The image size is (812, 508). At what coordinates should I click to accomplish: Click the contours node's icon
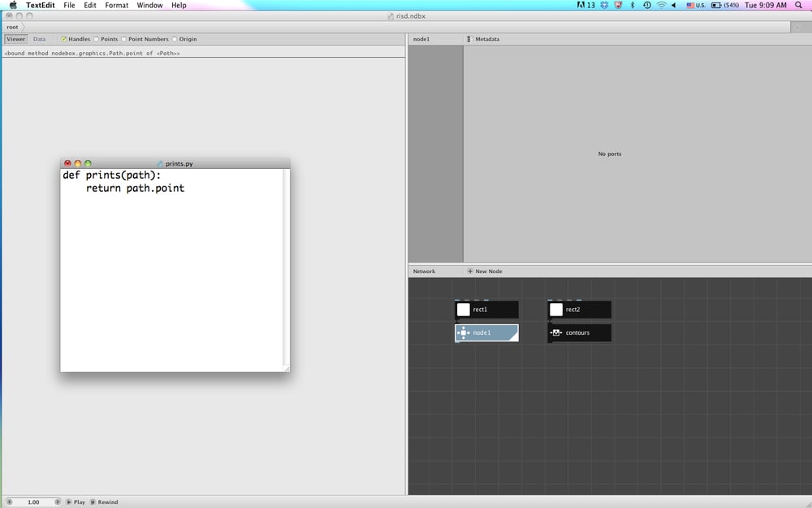pos(556,332)
